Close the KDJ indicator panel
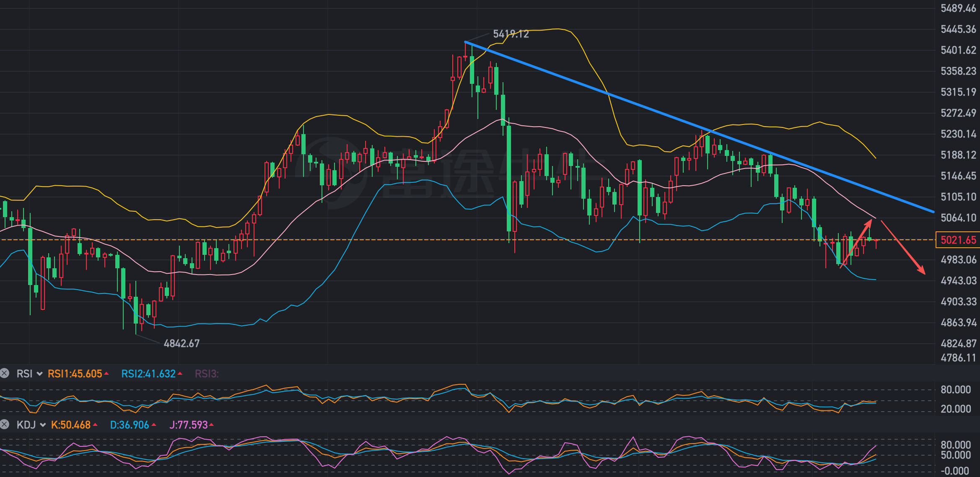Image resolution: width=980 pixels, height=477 pixels. tap(5, 425)
